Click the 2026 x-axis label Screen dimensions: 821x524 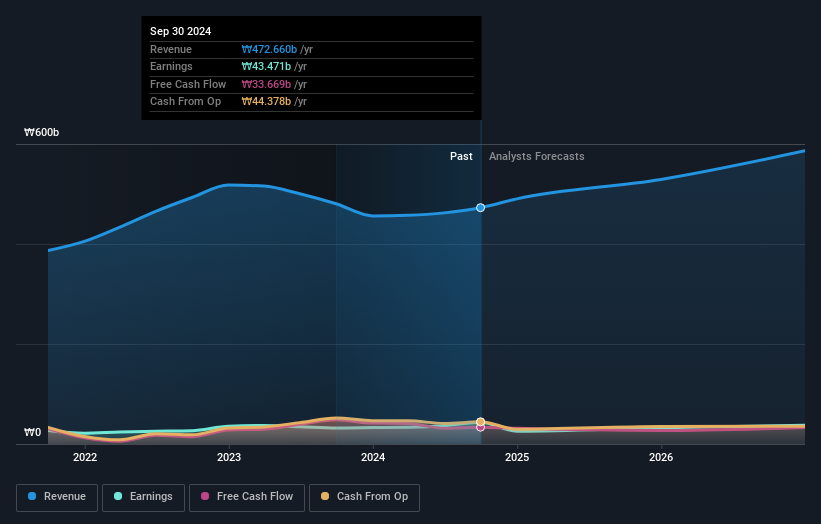pos(661,458)
